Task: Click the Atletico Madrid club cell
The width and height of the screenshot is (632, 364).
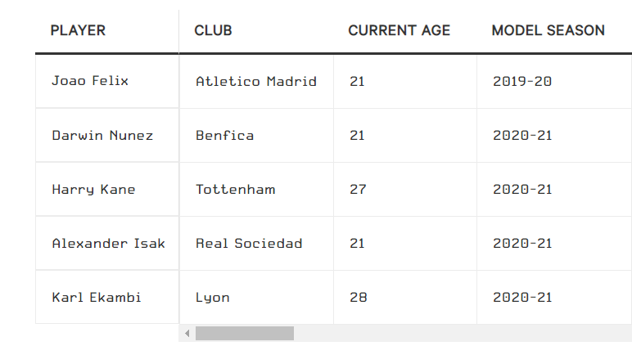Action: click(256, 81)
